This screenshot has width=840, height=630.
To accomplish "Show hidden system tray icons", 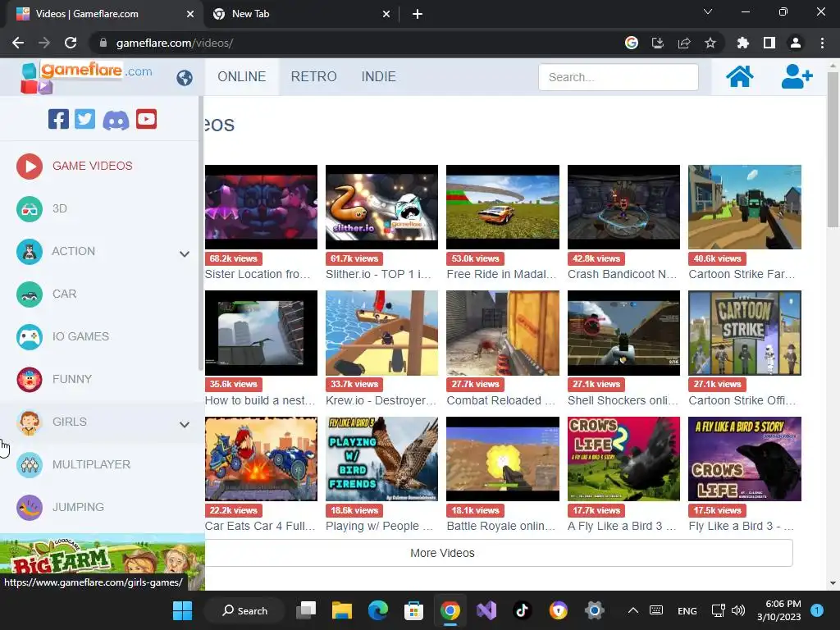I will pos(632,610).
